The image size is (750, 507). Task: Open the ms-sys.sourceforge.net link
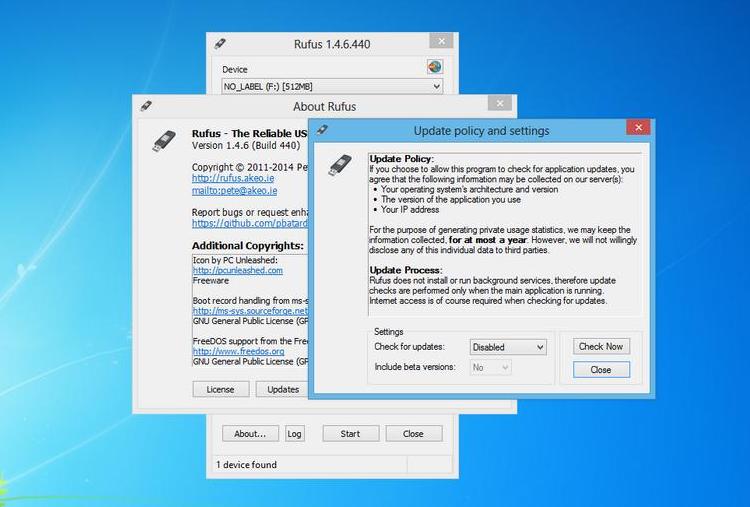click(250, 311)
